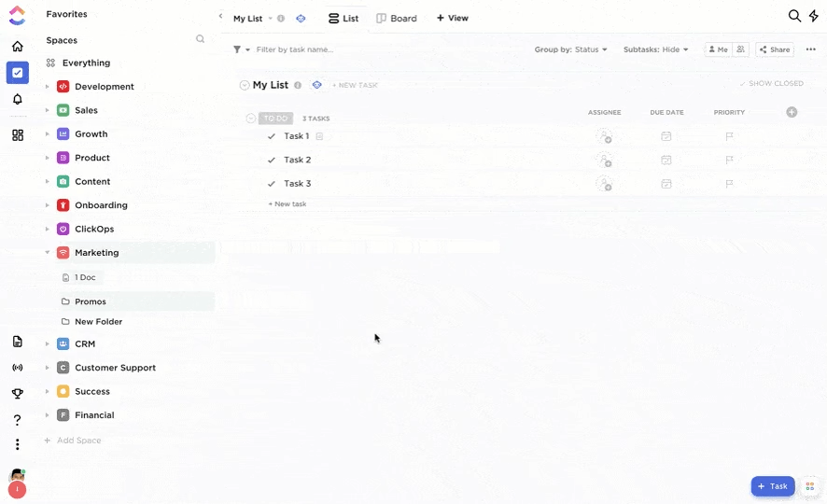Viewport: 827px width, 504px height.
Task: Collapse the TO DO status group
Action: coord(251,119)
